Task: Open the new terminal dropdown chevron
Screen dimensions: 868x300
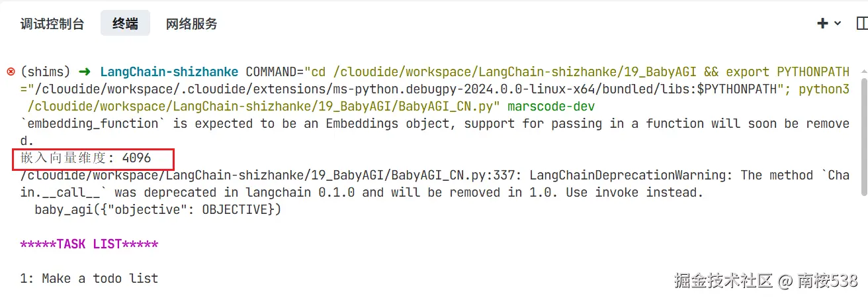Action: coord(838,24)
